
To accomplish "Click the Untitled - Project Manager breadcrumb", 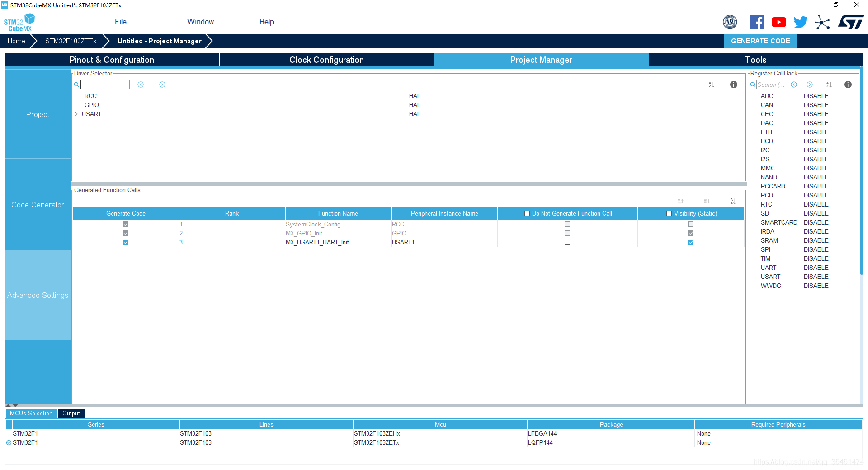I will (x=160, y=41).
